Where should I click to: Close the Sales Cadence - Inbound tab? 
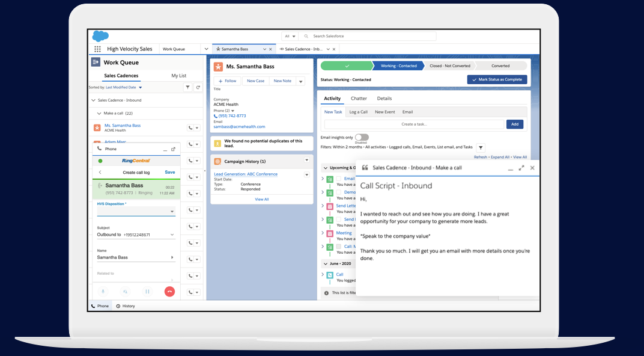(334, 49)
